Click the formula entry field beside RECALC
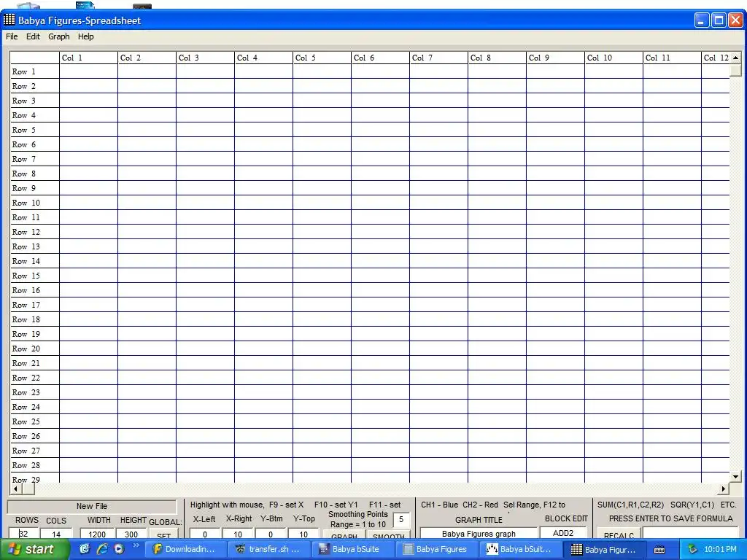 pyautogui.click(x=690, y=533)
